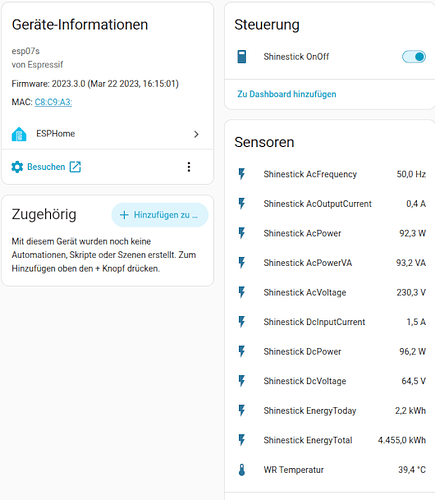435x500 pixels.
Task: Click the plus icon in Hinzufügen zu
Action: (x=124, y=215)
